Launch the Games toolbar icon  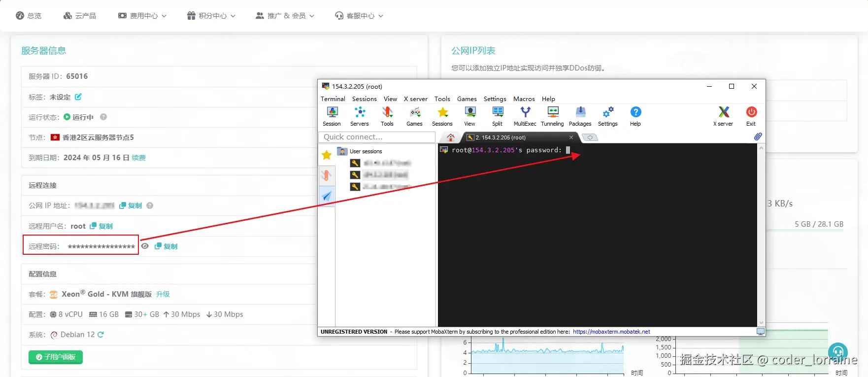pyautogui.click(x=414, y=116)
